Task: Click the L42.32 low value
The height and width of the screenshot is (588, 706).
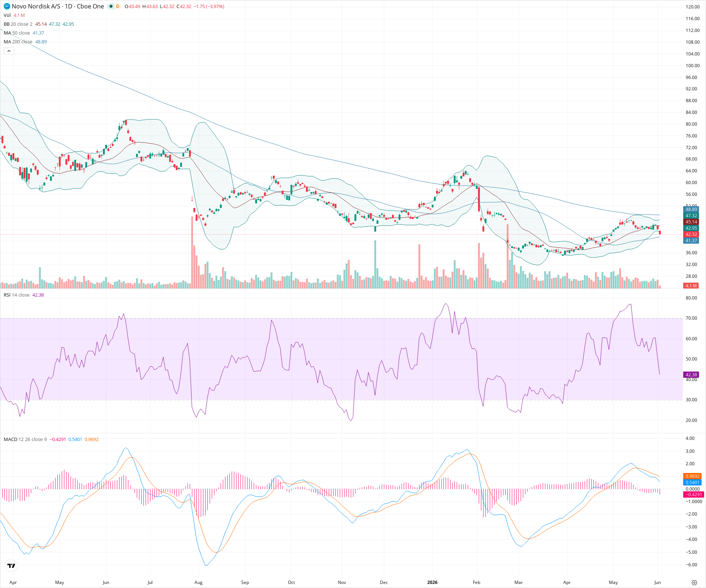Action: (x=167, y=6)
